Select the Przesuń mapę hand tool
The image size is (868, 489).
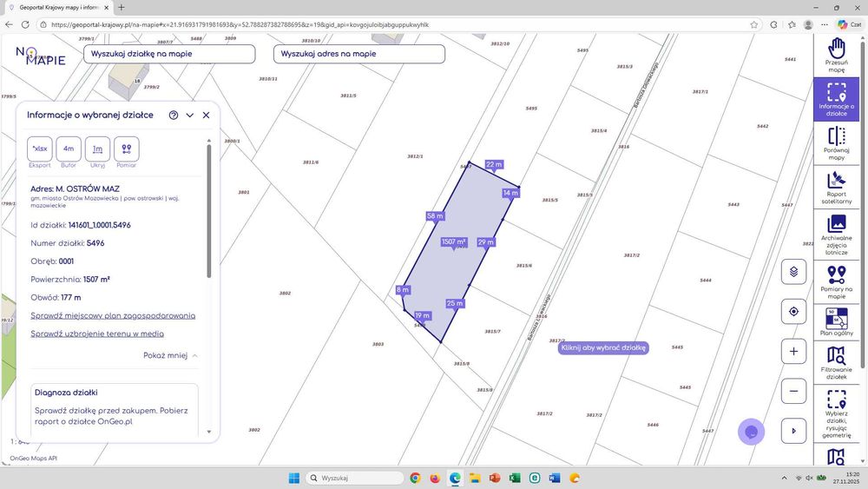coord(836,56)
